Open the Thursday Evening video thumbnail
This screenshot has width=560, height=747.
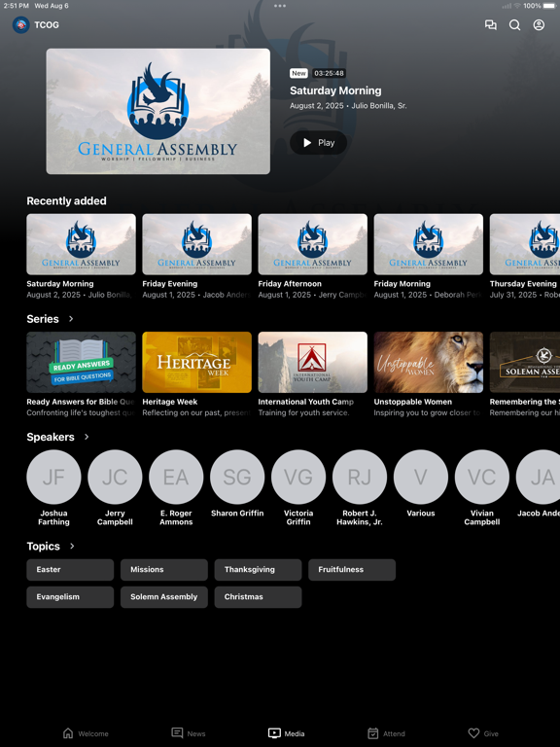[525, 244]
